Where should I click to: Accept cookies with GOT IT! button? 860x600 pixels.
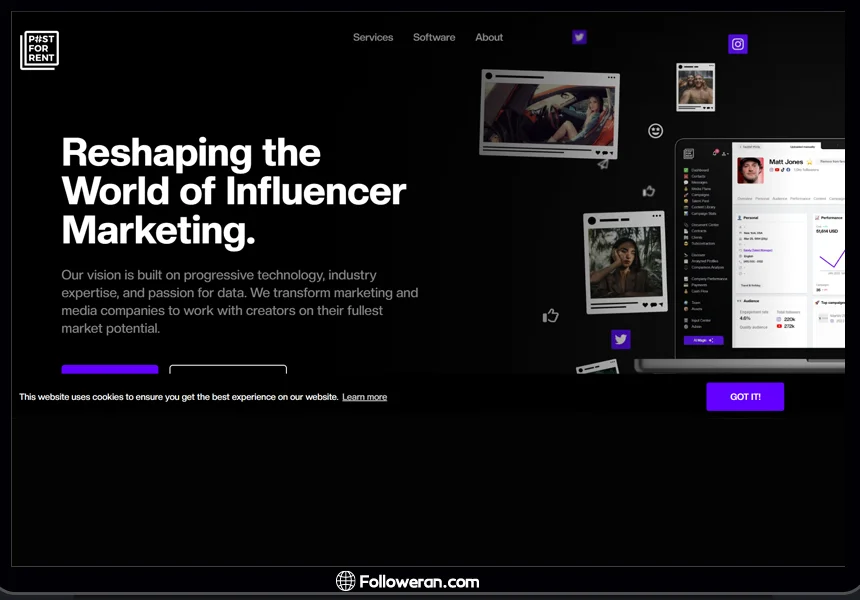(x=745, y=397)
